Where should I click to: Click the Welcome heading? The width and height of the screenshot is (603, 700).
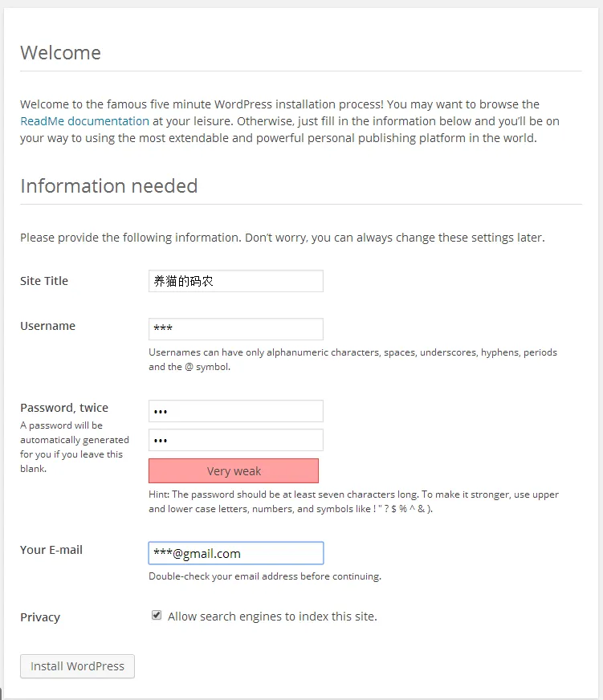click(x=61, y=53)
